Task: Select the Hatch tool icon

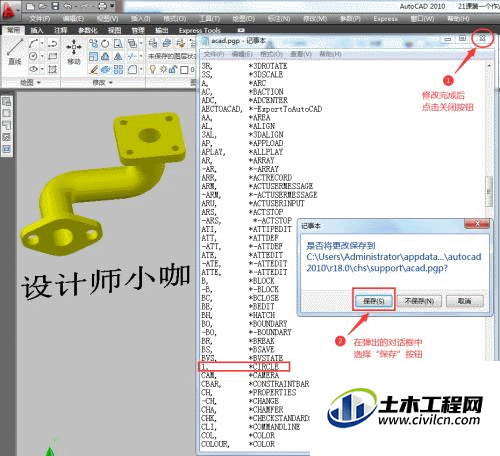Action: 53,69
